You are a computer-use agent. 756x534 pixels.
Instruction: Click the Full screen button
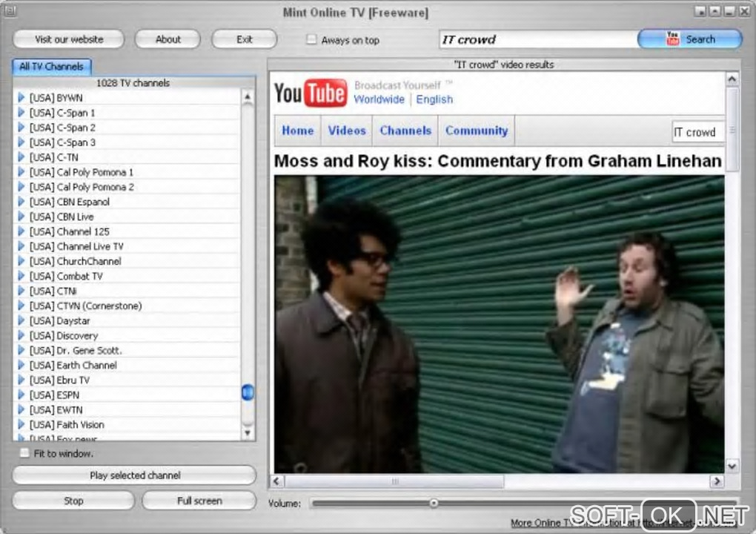[199, 501]
